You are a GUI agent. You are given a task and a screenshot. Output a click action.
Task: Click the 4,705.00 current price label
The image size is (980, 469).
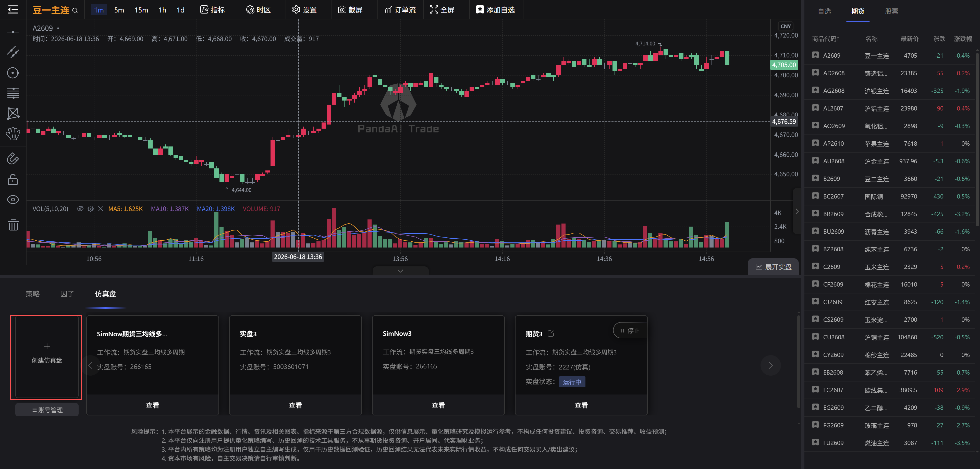pyautogui.click(x=784, y=65)
